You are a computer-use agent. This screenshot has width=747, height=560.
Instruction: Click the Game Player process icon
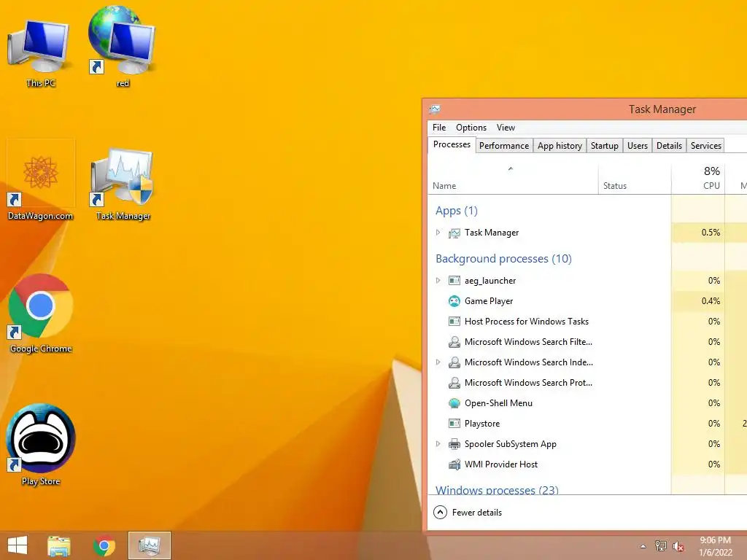click(x=454, y=301)
